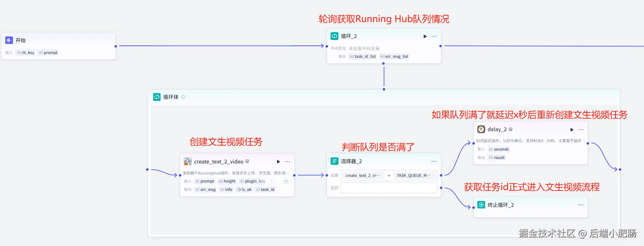Click the input port of 循环_2 node
This screenshot has height=246, width=644.
(x=327, y=46)
